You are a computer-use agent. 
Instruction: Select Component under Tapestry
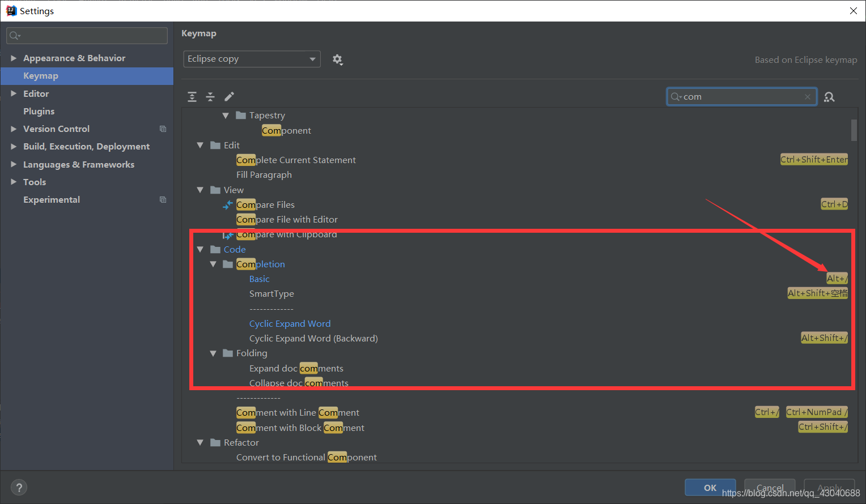[x=286, y=131]
